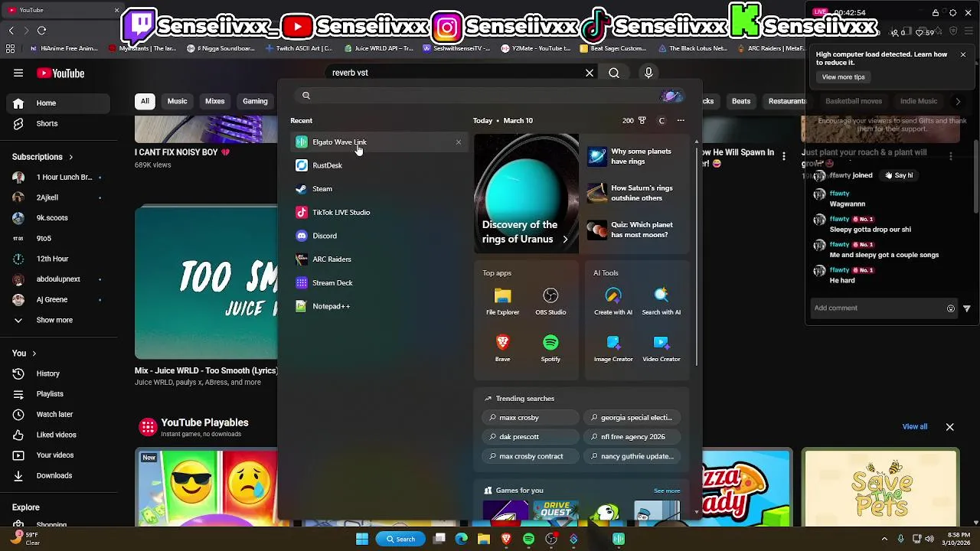Screen dimensions: 980x551
Task: Open Wave Link from the taskbar
Action: [619, 539]
